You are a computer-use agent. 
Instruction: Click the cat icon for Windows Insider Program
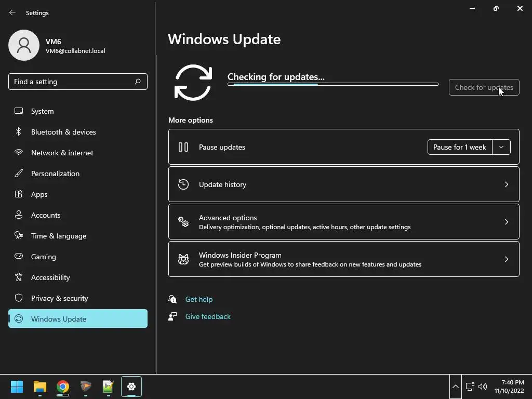[x=183, y=259]
